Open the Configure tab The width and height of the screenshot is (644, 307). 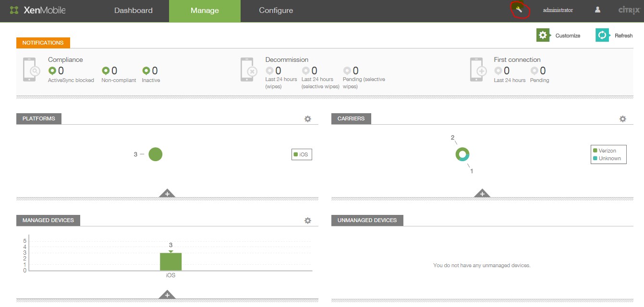point(276,11)
